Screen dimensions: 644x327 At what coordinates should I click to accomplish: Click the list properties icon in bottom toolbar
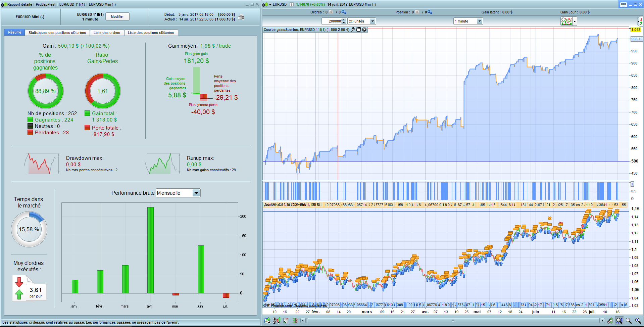click(286, 321)
